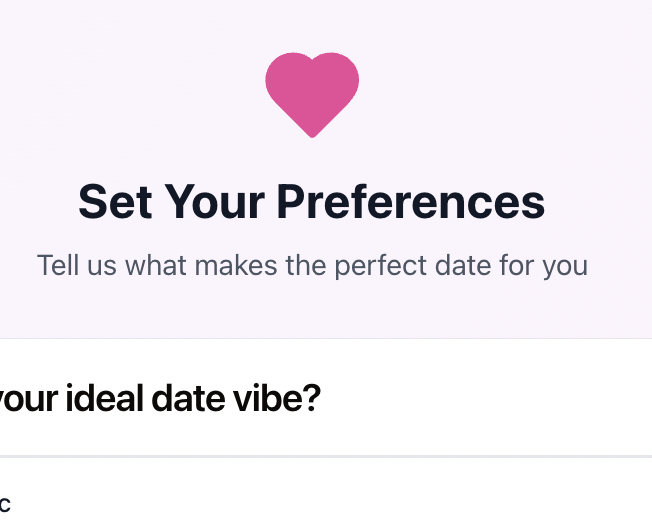The image size is (652, 528).
Task: Click the word "perfect" in the subtitle
Action: click(x=385, y=266)
